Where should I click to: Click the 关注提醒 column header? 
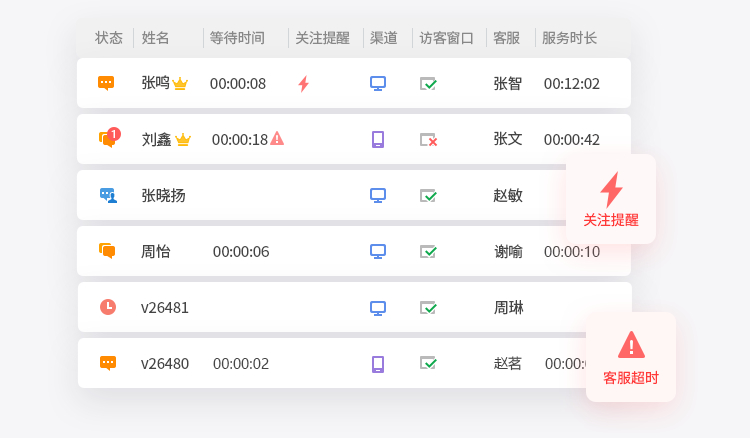click(322, 38)
